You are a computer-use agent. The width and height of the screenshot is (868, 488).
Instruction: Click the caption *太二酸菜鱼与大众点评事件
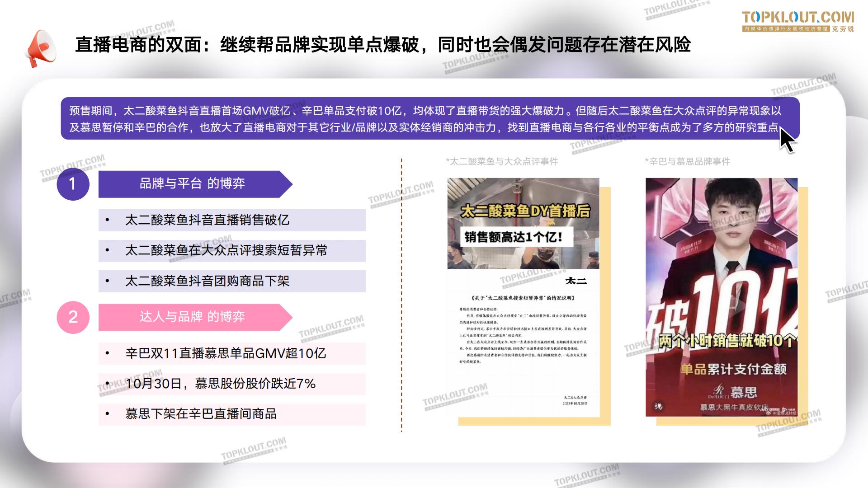[502, 161]
